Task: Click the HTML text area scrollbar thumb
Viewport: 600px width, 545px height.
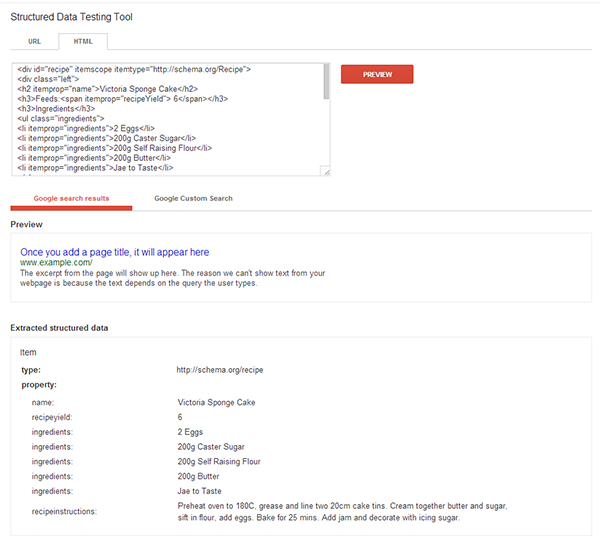Action: (326, 82)
